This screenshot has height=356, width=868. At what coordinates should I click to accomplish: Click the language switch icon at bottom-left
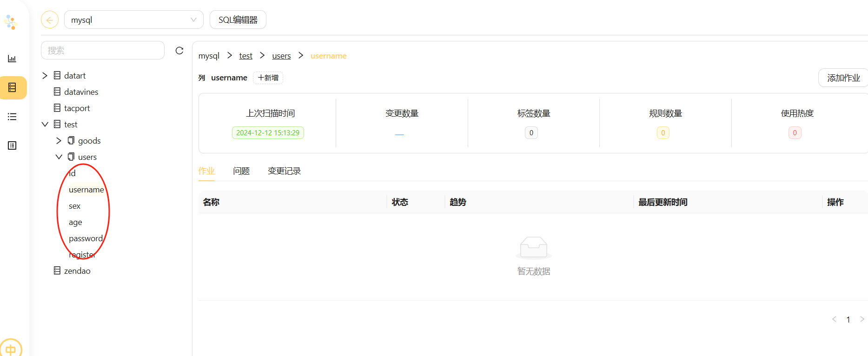click(x=11, y=349)
